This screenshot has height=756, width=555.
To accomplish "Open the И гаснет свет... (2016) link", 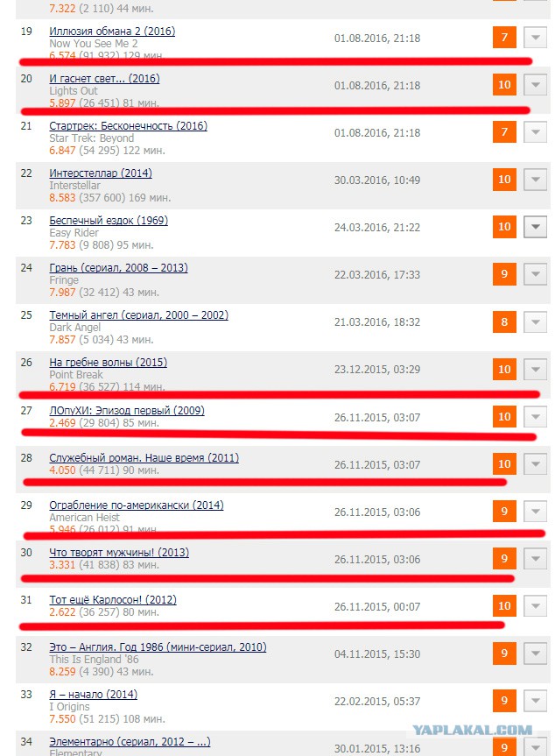I will 104,79.
